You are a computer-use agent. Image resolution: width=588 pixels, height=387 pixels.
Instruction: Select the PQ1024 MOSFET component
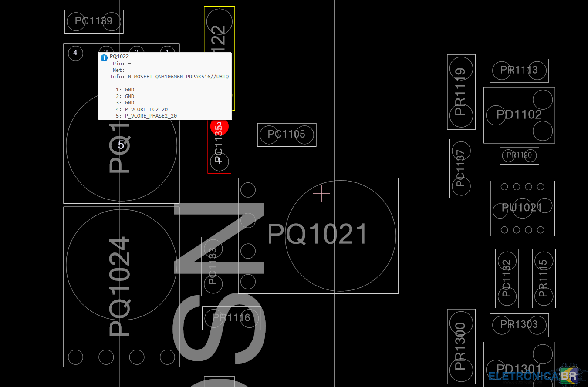(x=121, y=286)
